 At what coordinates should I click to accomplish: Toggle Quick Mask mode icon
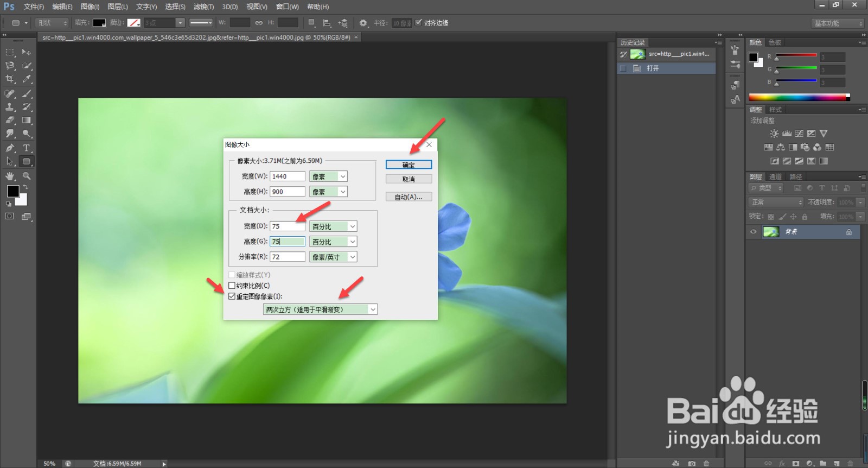pyautogui.click(x=10, y=216)
